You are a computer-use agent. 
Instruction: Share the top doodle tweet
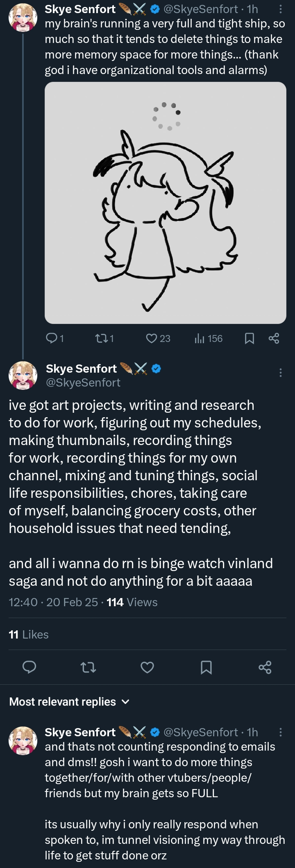274,338
